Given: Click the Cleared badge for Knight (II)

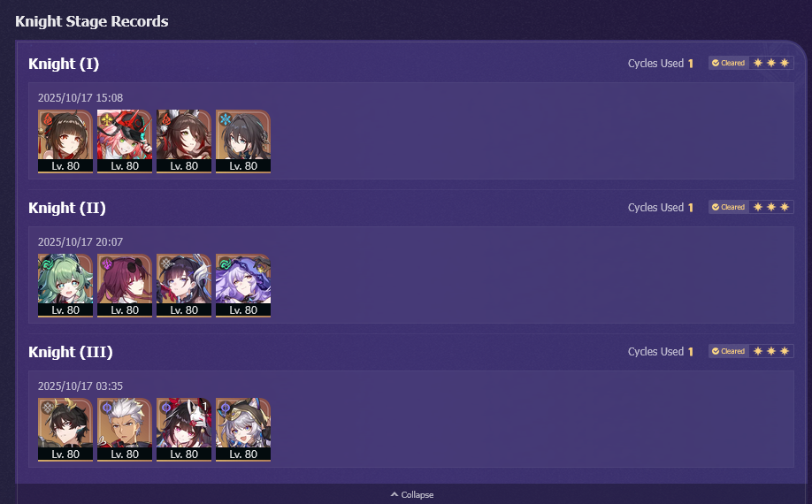Looking at the screenshot, I should [729, 207].
